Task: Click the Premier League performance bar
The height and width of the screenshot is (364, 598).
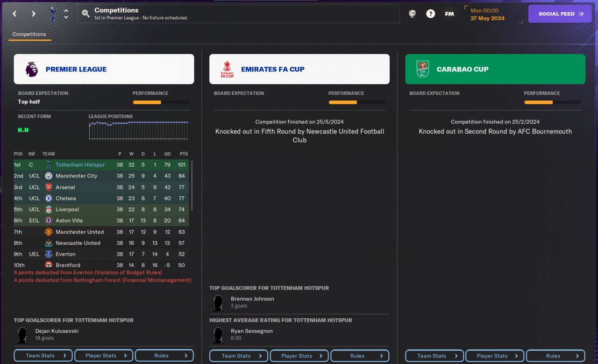Action: point(161,102)
